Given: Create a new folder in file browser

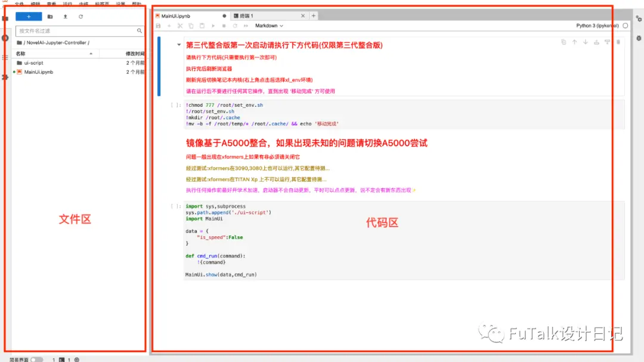Looking at the screenshot, I should pyautogui.click(x=50, y=17).
